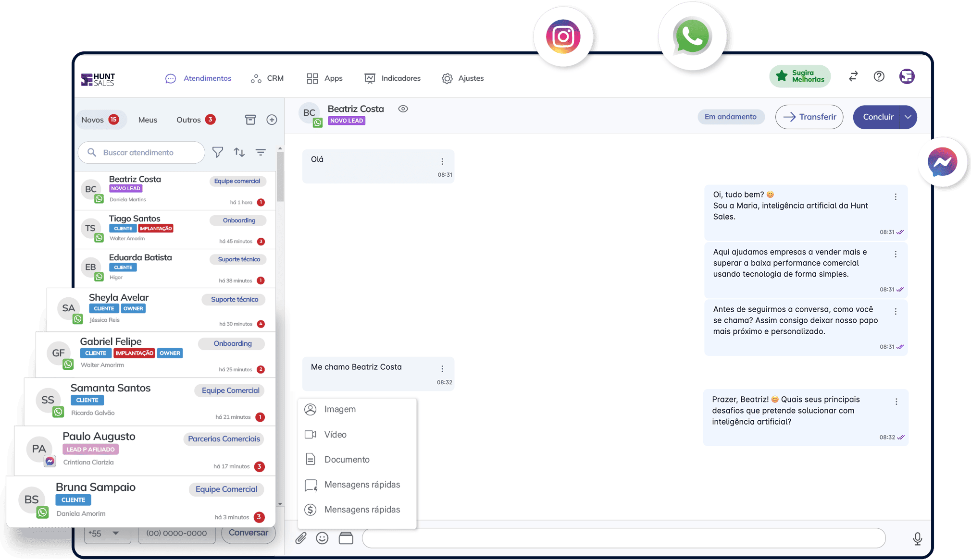Toggle the eye icon beside Beatriz Costa
This screenshot has width=971, height=560.
pos(403,109)
